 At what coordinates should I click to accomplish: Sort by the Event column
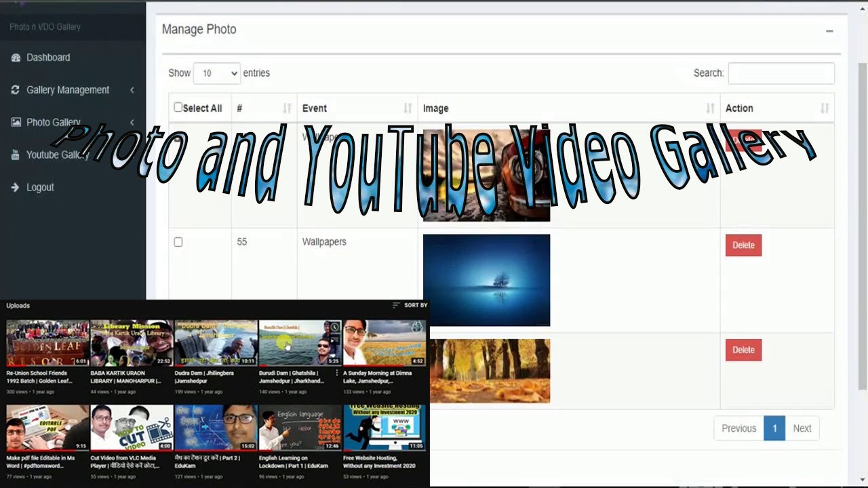tap(357, 108)
